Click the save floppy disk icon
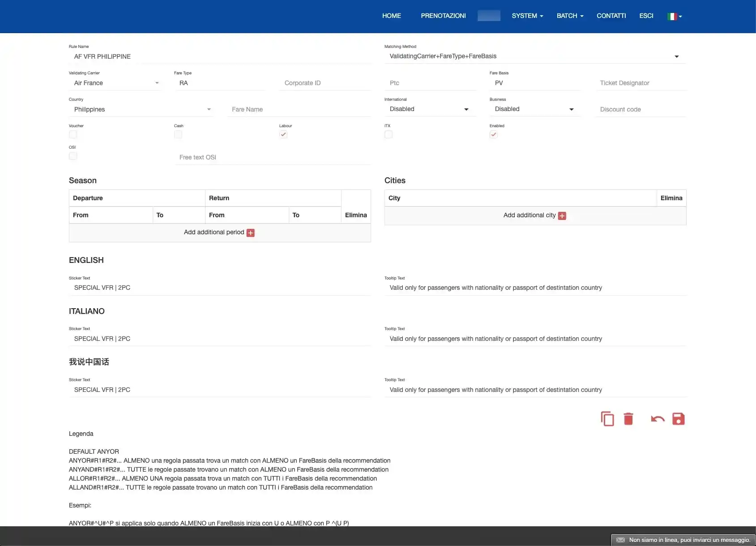This screenshot has height=546, width=756. 678,419
